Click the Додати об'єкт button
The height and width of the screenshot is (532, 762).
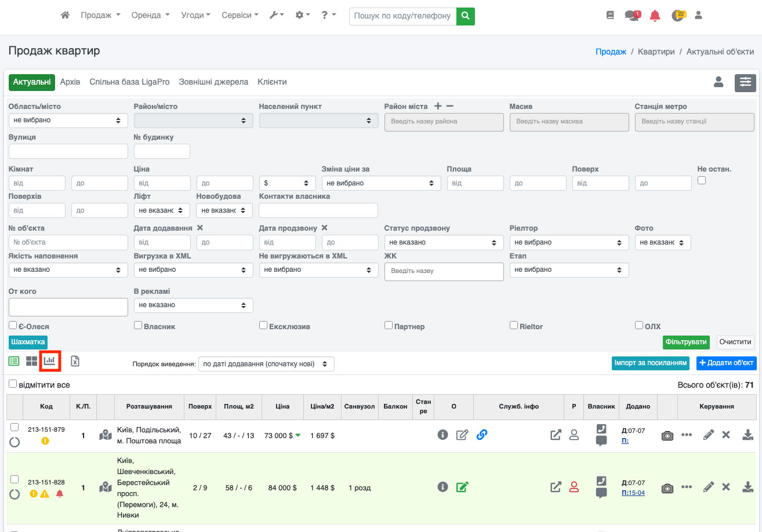click(x=726, y=363)
